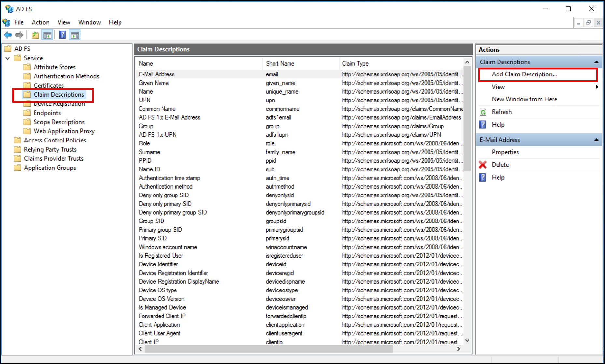
Task: Toggle the Show/Hide Console Tree toolbar icon
Action: (x=48, y=35)
